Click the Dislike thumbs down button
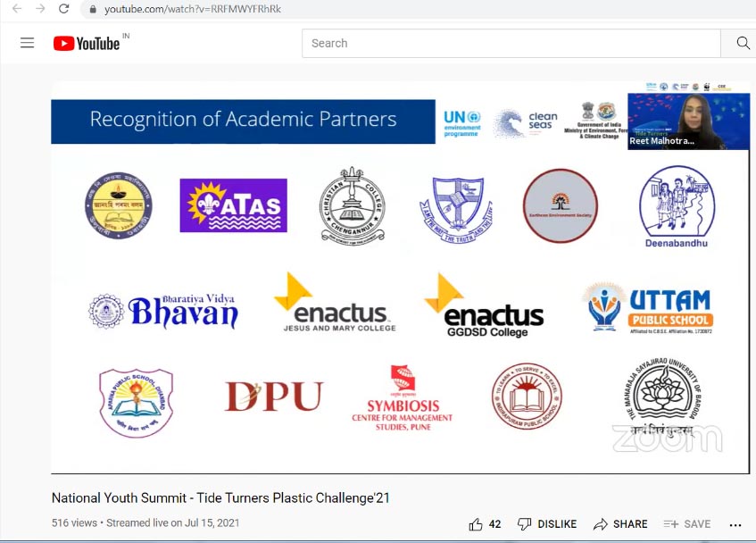The height and width of the screenshot is (543, 756). (x=547, y=524)
